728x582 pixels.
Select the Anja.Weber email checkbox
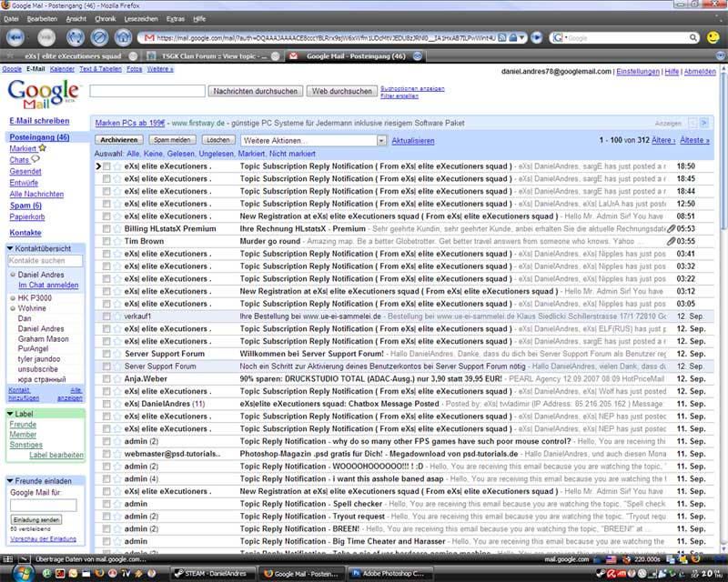coord(106,378)
